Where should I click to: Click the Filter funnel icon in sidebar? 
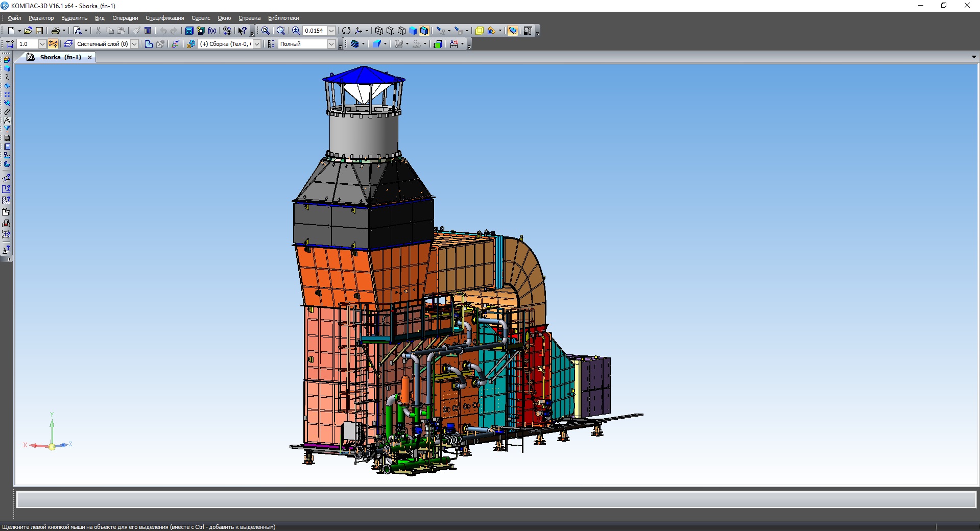click(7, 129)
